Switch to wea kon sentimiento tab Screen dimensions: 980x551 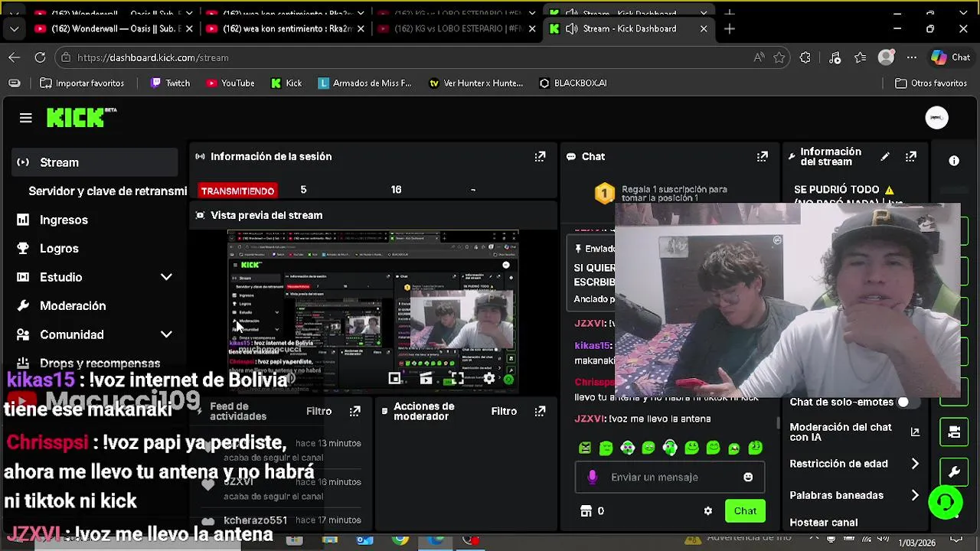click(x=283, y=28)
